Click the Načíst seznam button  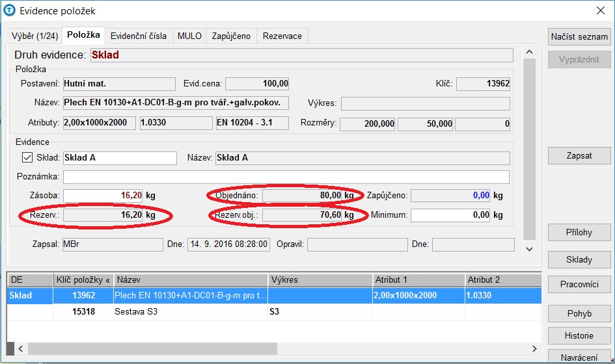click(x=579, y=37)
